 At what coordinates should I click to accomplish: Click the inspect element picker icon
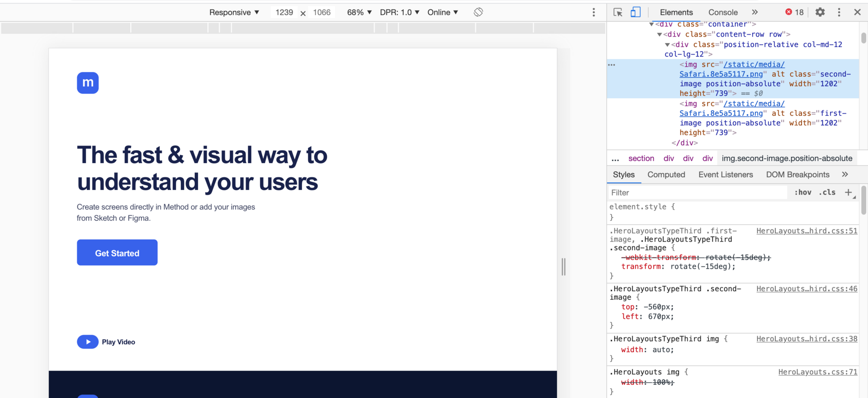618,12
